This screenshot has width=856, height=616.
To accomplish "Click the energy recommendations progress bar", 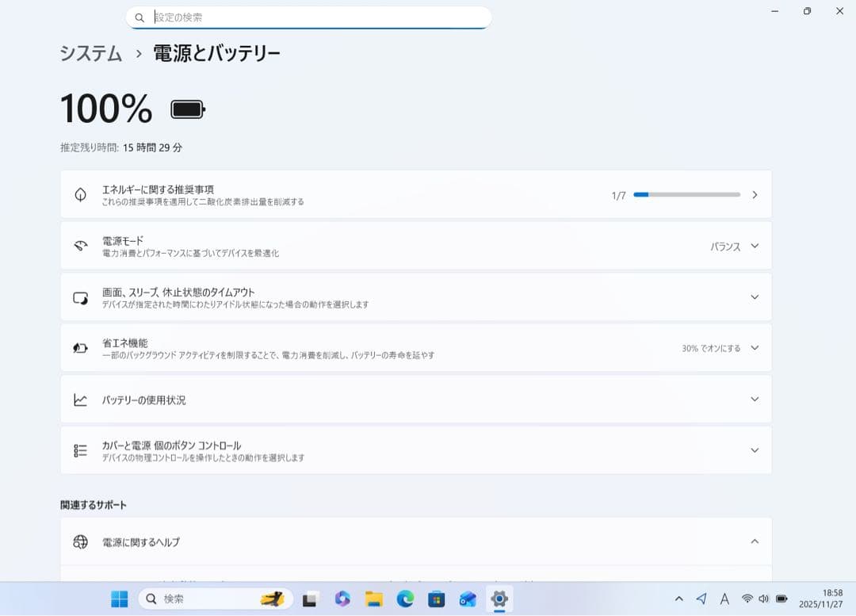I will click(x=686, y=195).
